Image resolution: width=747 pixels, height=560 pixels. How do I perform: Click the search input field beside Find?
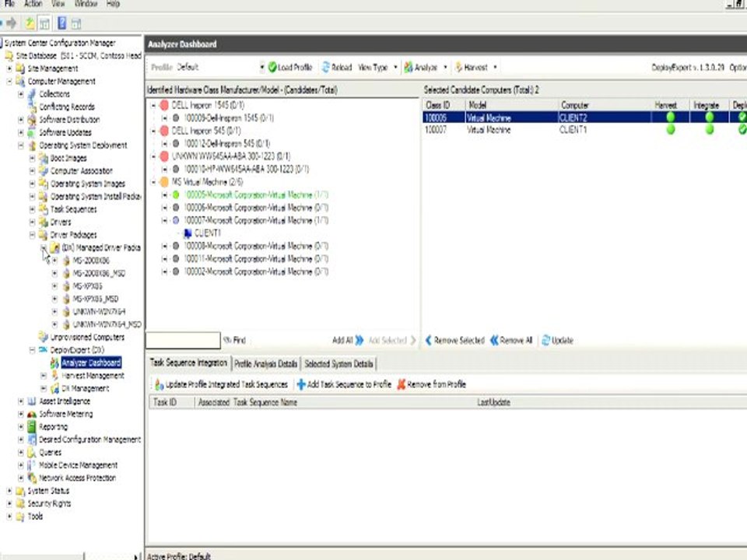[x=183, y=340]
